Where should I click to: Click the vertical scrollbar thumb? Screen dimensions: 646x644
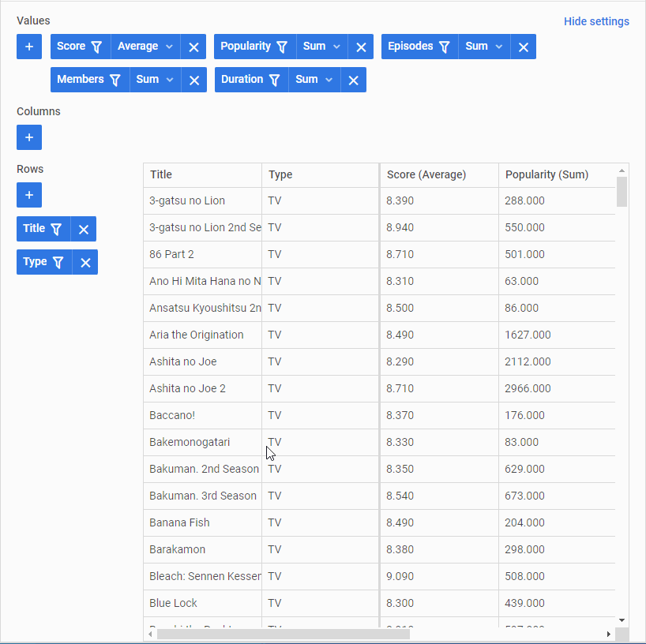tap(622, 192)
